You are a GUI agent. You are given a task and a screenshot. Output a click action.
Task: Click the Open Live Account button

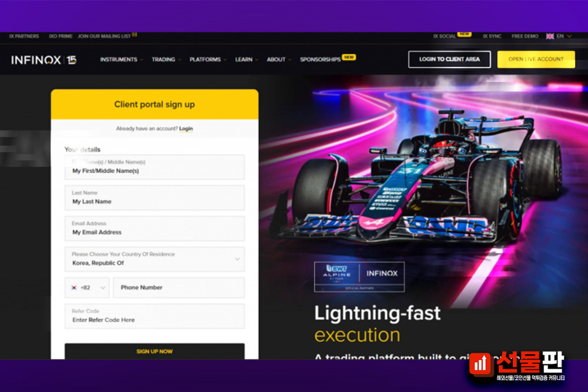coord(536,59)
